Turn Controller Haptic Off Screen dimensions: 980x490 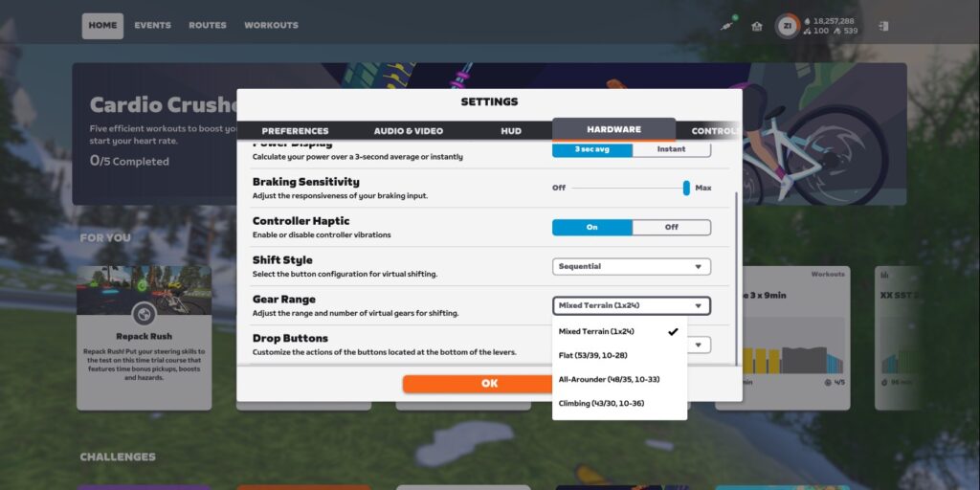(671, 227)
